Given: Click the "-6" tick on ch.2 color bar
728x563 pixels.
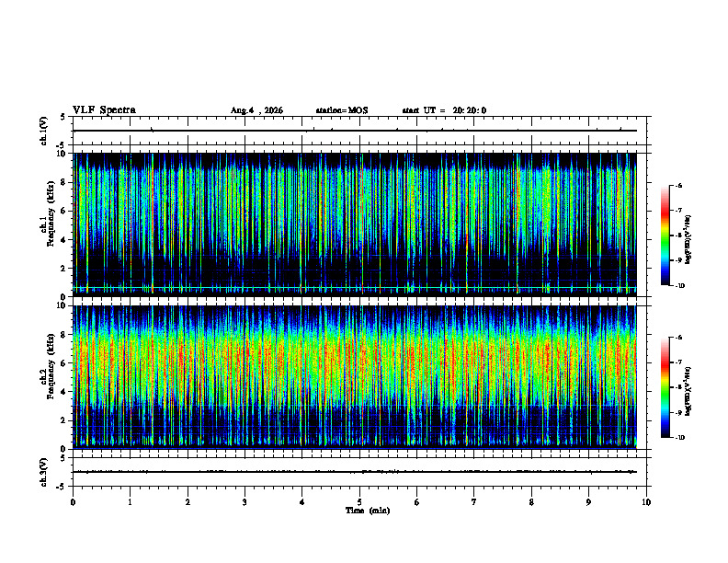Looking at the screenshot, I should click(x=678, y=338).
